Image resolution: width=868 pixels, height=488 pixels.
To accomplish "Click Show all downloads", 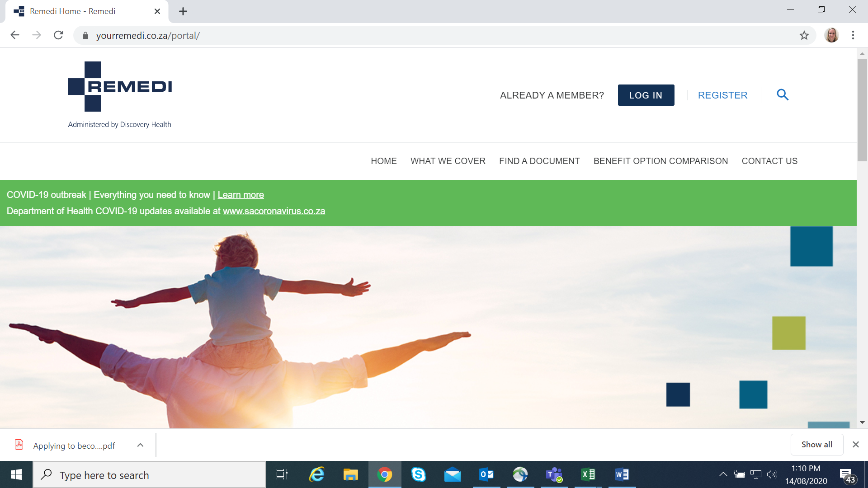I will [x=816, y=445].
